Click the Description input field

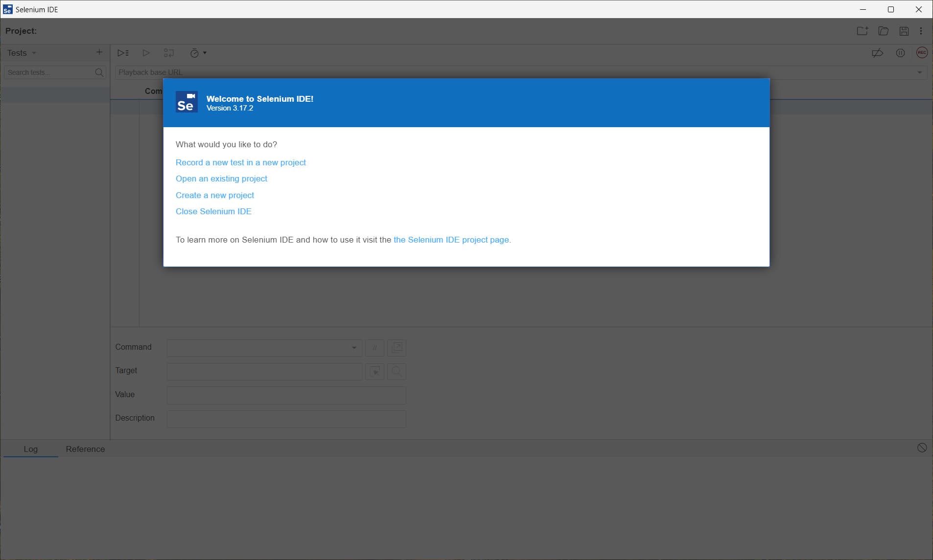[286, 419]
